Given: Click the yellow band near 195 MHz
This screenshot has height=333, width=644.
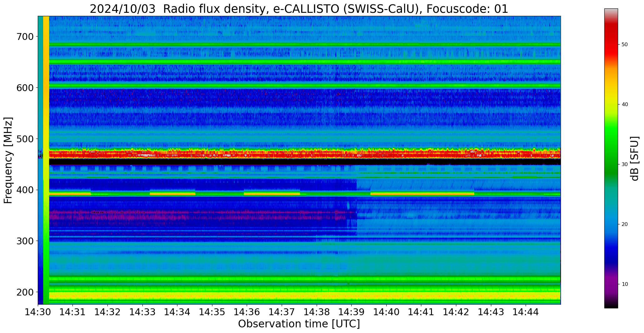Looking at the screenshot, I should pos(305,296).
